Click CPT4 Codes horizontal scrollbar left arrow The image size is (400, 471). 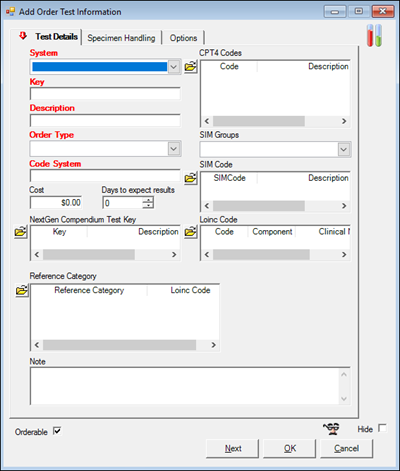point(207,121)
